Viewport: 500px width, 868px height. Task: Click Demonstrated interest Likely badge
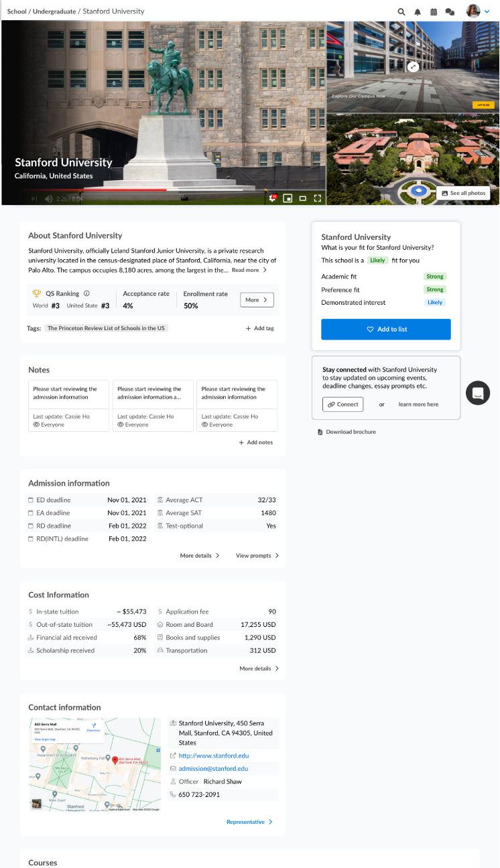[x=436, y=303]
